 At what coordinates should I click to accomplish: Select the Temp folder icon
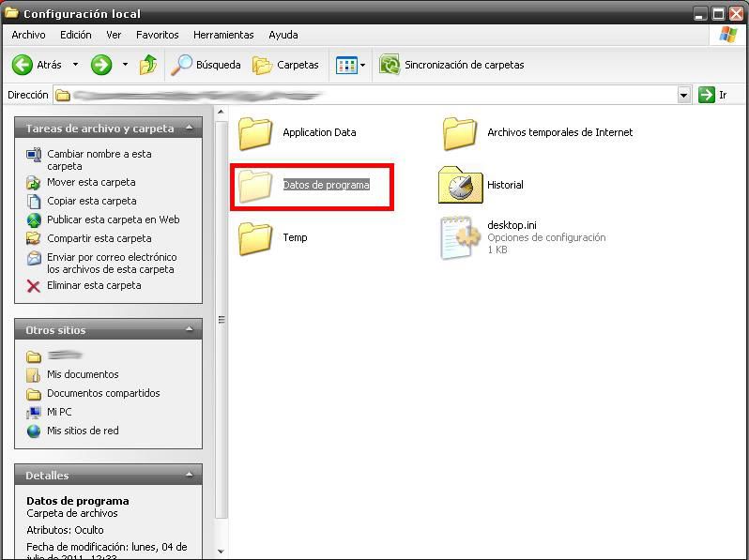(255, 238)
